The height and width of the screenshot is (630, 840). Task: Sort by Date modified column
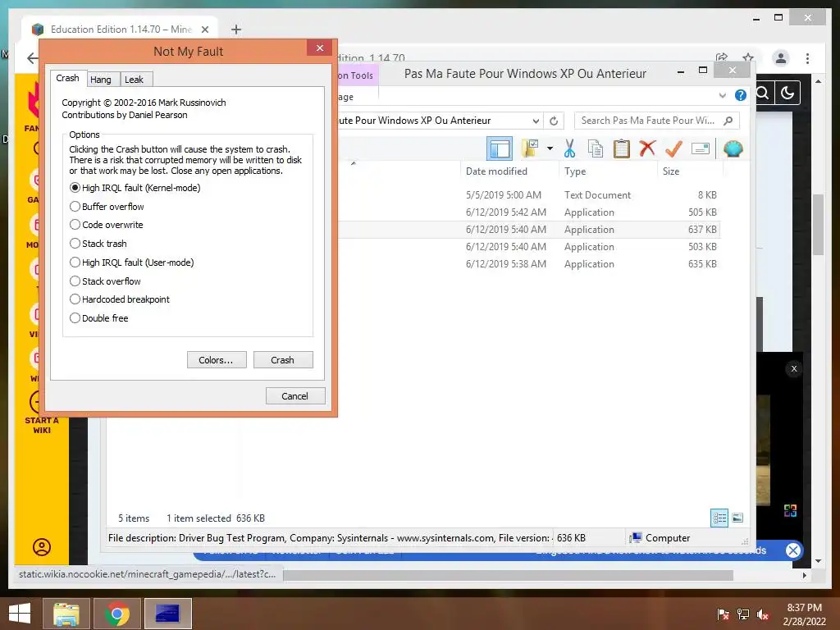pyautogui.click(x=509, y=171)
